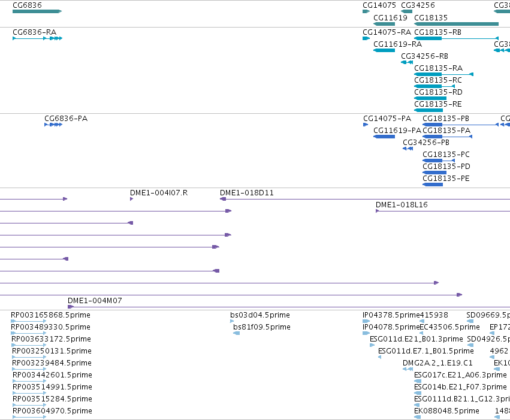The width and height of the screenshot is (510, 420).
Task: Click EST ESG014b.E21_F07.3prime
Action: [418, 393]
